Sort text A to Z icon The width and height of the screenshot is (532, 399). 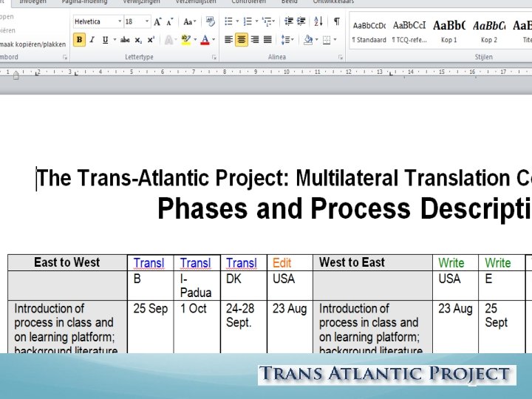tap(318, 21)
